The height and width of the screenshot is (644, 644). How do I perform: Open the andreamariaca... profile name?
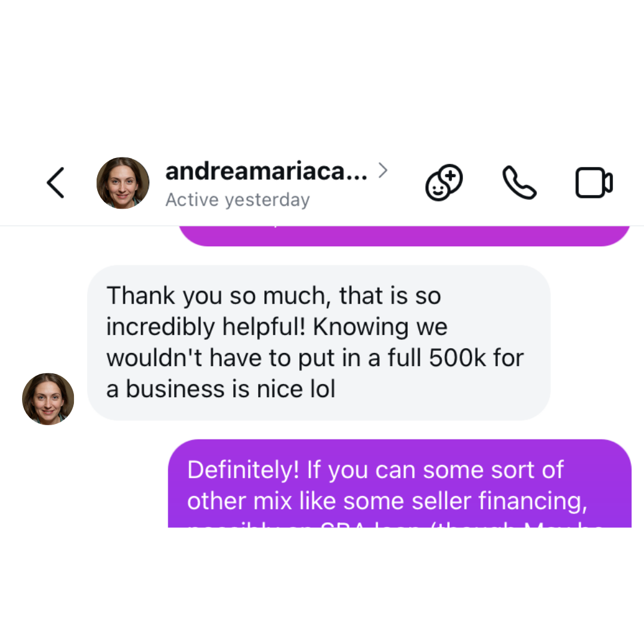(266, 171)
